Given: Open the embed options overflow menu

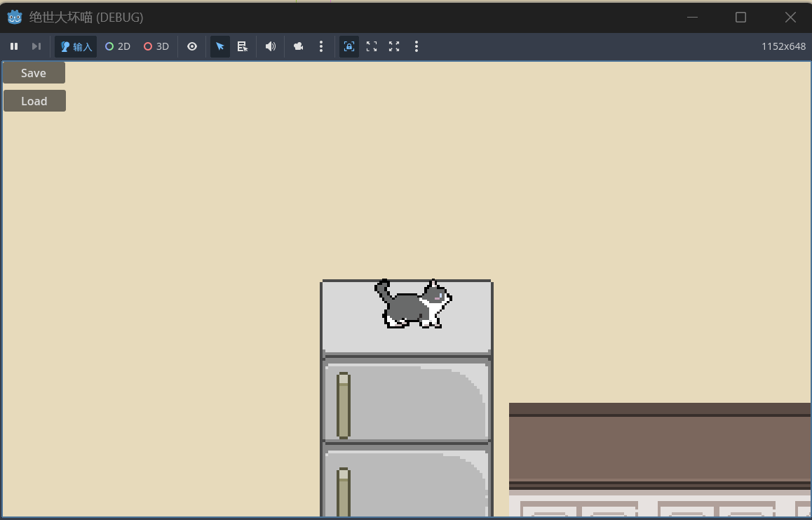Looking at the screenshot, I should coord(417,46).
